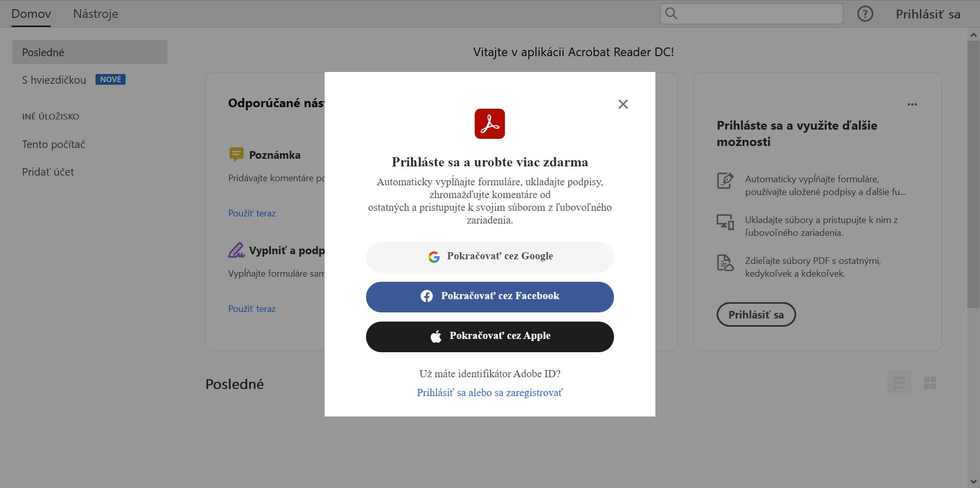Viewport: 980px width, 488px height.
Task: Toggle list view for Posledné files
Action: click(x=899, y=382)
